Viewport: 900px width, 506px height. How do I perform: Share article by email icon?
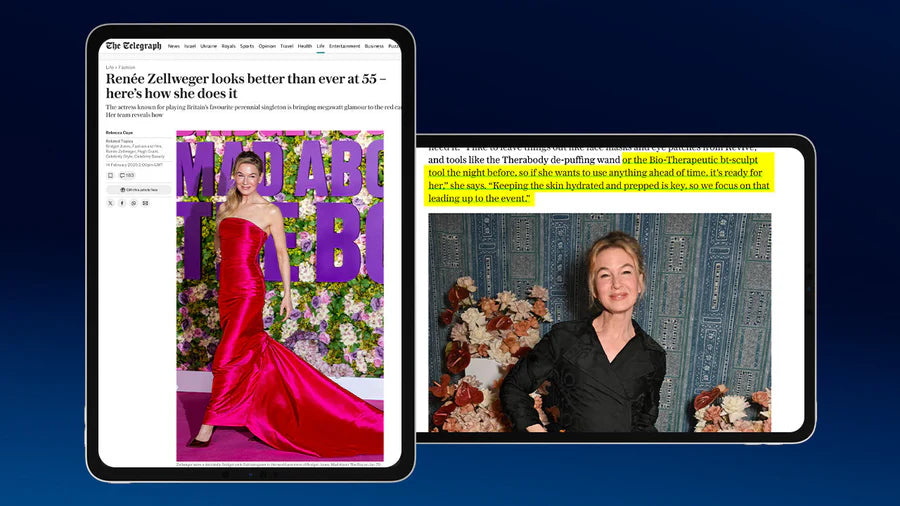(145, 203)
